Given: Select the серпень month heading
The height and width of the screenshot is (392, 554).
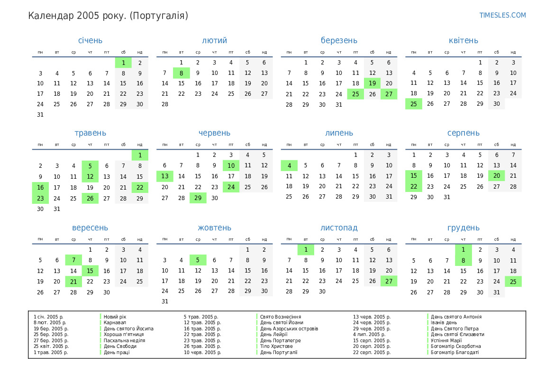Looking at the screenshot, I should [463, 133].
